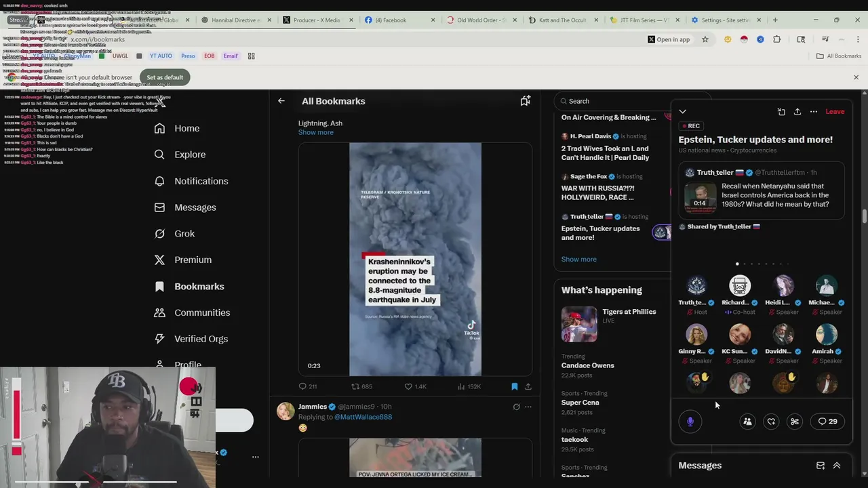This screenshot has height=488, width=868.
Task: Click the Communities people icon
Action: (159, 312)
